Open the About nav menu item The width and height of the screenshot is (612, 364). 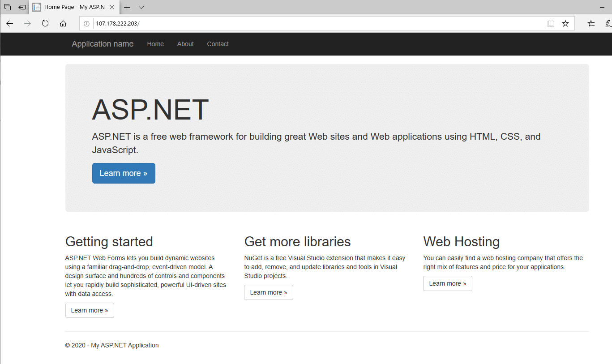pos(185,44)
